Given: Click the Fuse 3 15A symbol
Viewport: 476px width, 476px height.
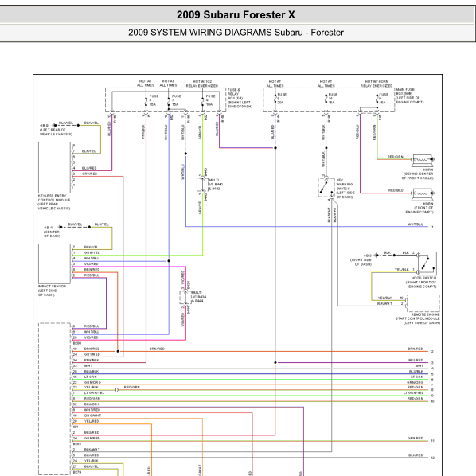Looking at the screenshot, I should click(146, 101).
